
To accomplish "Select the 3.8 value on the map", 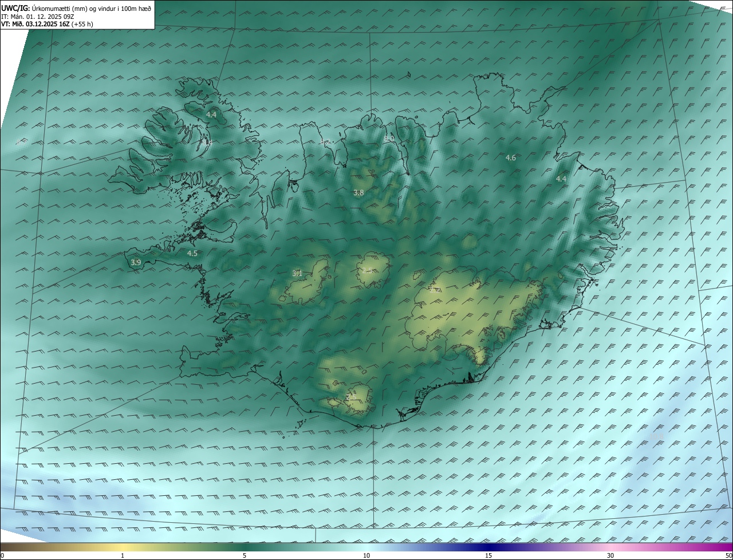I will click(358, 193).
